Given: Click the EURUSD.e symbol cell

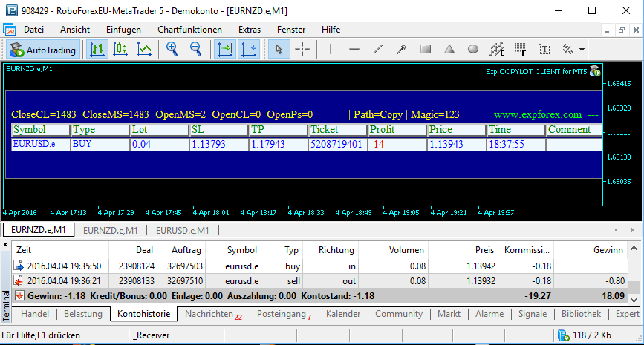Looking at the screenshot, I should point(40,145).
